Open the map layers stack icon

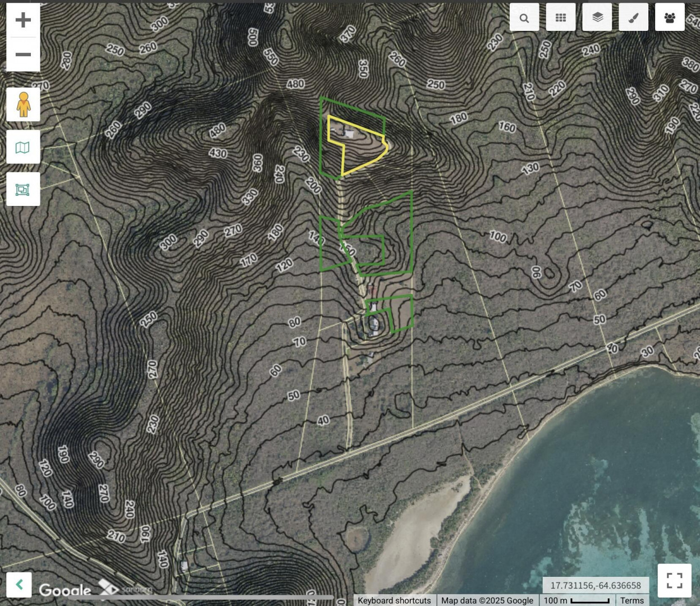tap(597, 17)
